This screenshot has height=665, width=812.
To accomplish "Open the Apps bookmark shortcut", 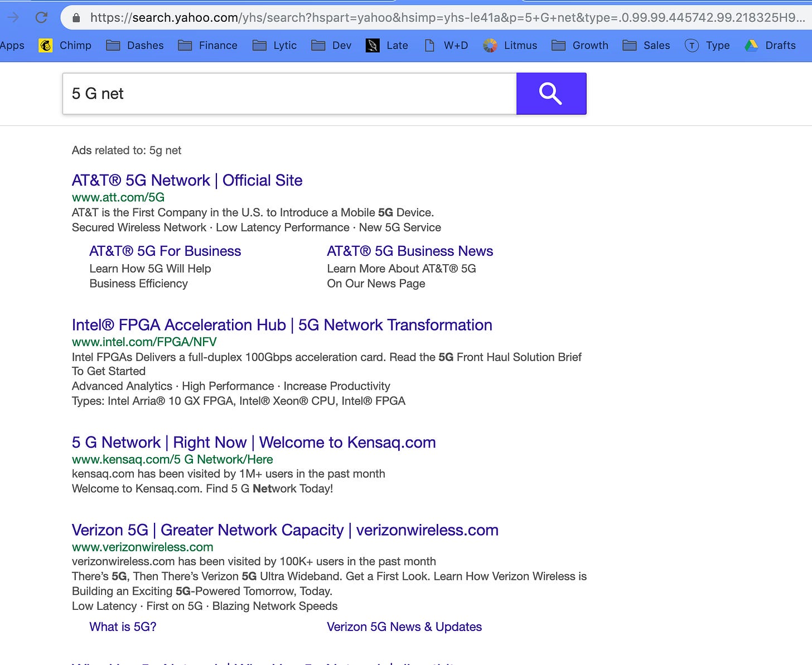I will click(12, 45).
